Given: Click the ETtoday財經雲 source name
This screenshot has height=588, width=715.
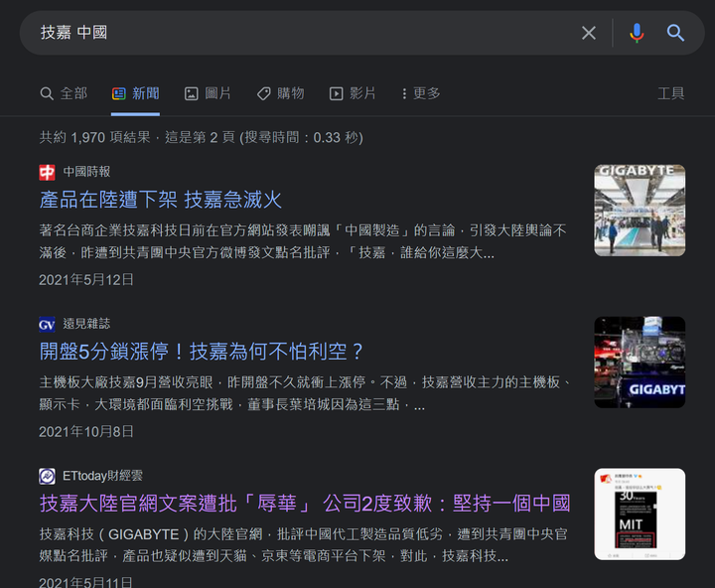Looking at the screenshot, I should click(102, 476).
